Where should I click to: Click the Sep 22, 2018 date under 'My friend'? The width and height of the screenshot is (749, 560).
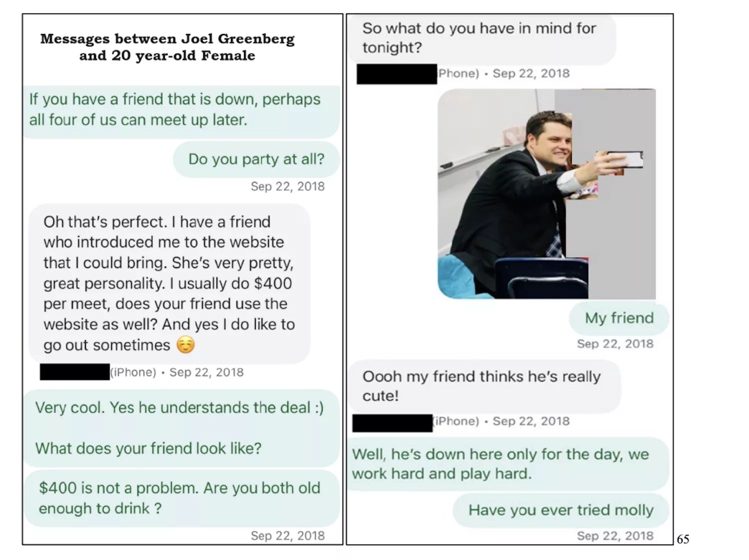(615, 344)
